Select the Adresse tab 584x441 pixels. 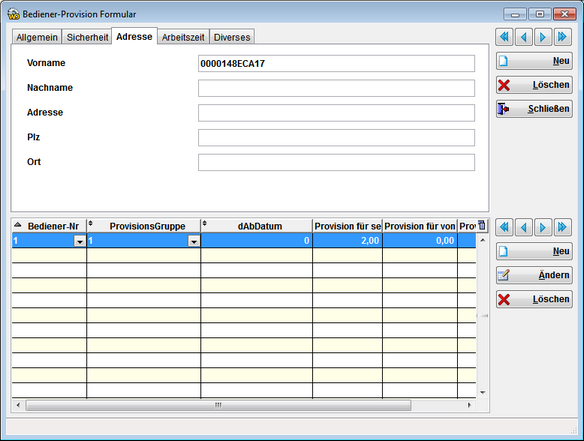click(x=134, y=37)
